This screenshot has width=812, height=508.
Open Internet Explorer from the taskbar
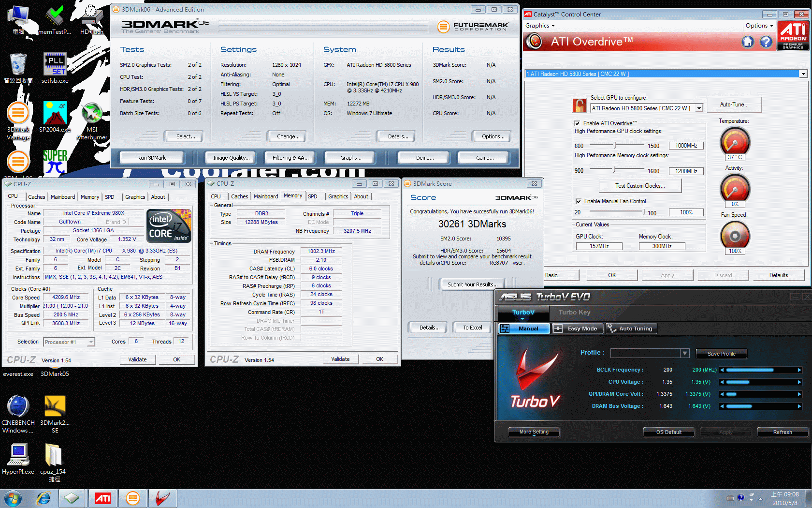click(43, 498)
